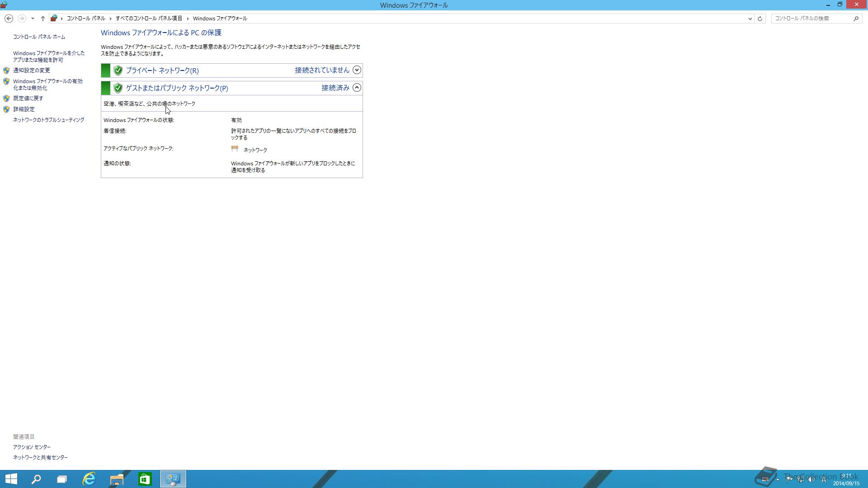Click 接続済み status text
Image resolution: width=868 pixels, height=488 pixels.
click(x=335, y=88)
